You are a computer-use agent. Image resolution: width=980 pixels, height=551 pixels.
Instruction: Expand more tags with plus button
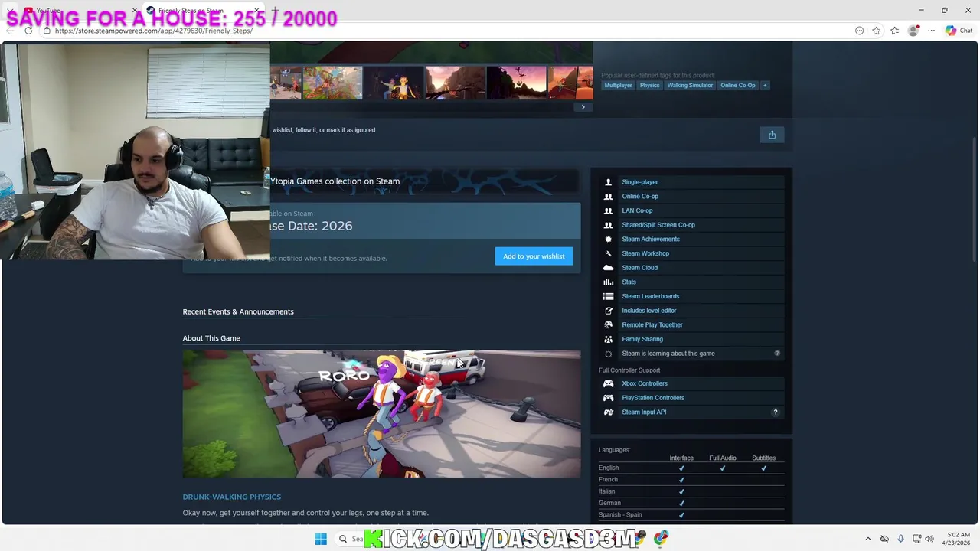coord(764,85)
